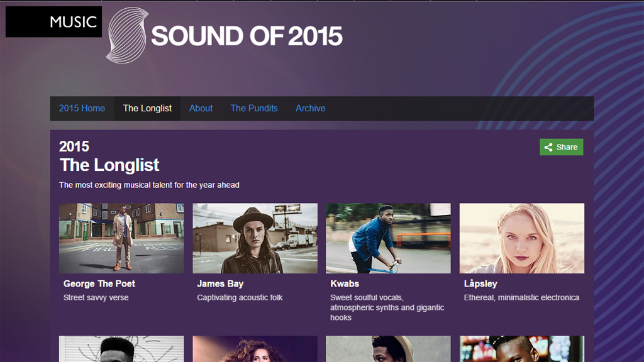Open the second-row first artist thumbnail

coord(121,349)
